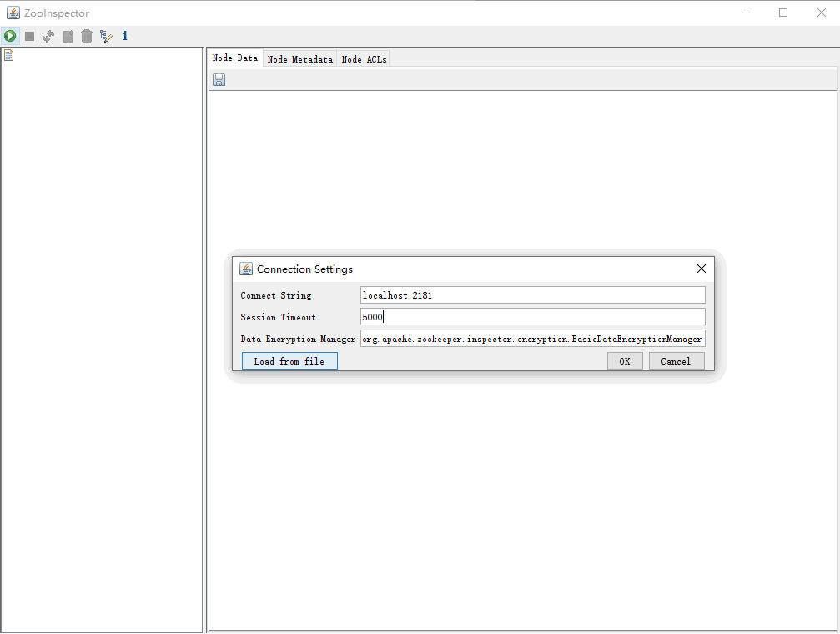840x634 pixels.
Task: Switch to the Node Metadata tab
Action: pyautogui.click(x=300, y=59)
